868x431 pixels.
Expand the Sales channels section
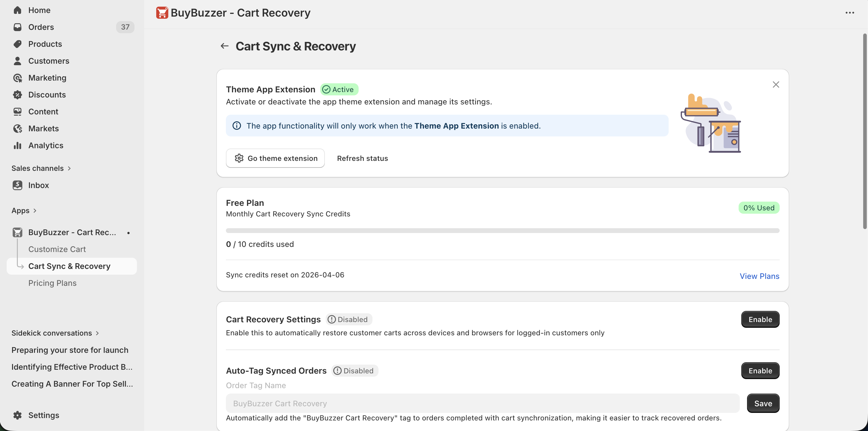pyautogui.click(x=41, y=168)
